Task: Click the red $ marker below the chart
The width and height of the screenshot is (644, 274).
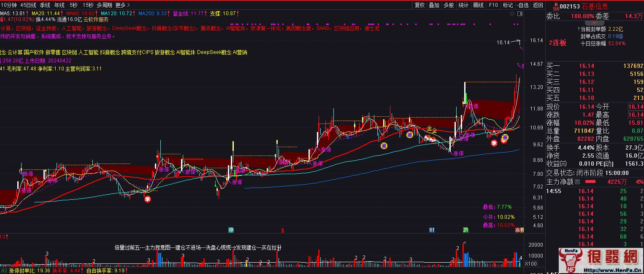Action: [283, 230]
